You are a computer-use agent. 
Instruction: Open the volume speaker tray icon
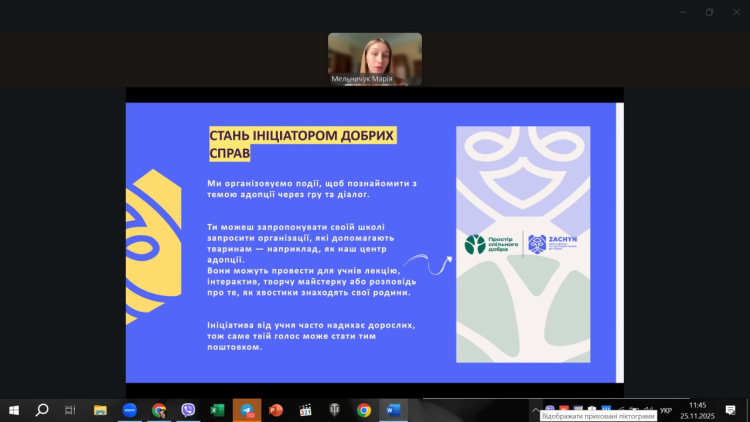647,410
